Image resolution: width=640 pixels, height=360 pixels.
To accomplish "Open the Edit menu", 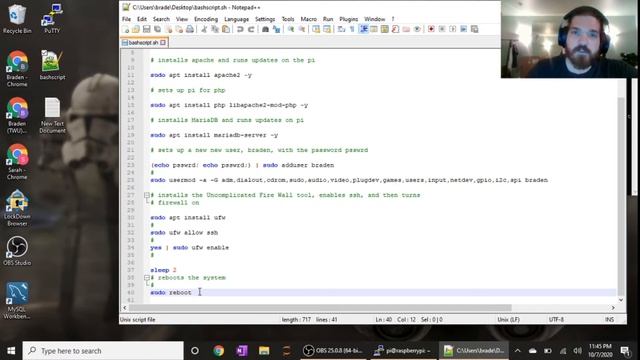I will (142, 19).
